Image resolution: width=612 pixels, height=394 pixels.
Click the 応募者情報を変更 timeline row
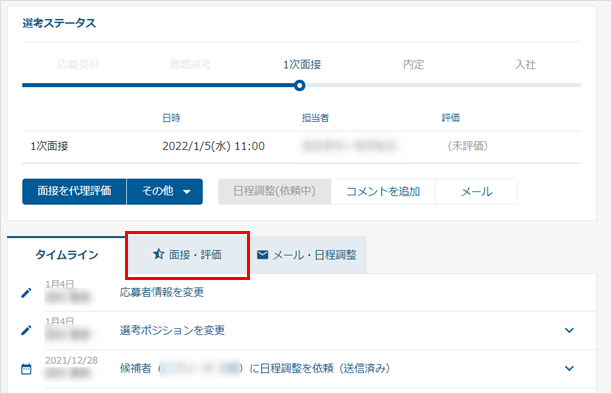click(x=308, y=293)
